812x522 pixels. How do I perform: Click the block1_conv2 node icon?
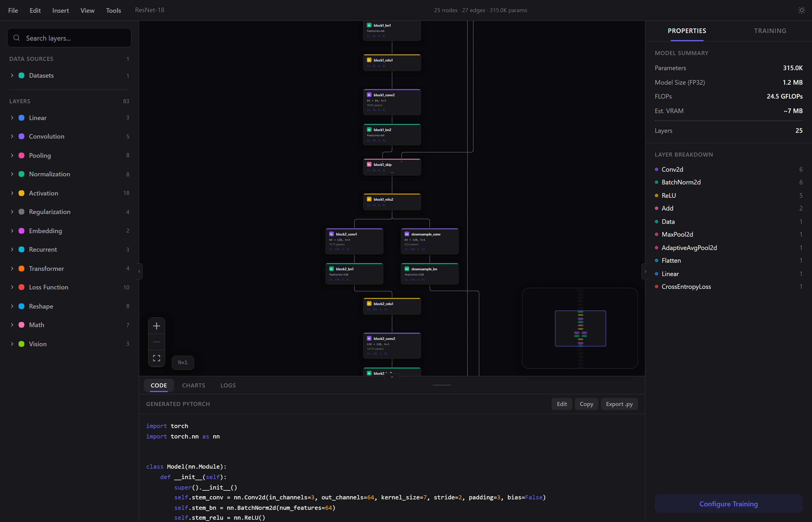click(x=369, y=95)
